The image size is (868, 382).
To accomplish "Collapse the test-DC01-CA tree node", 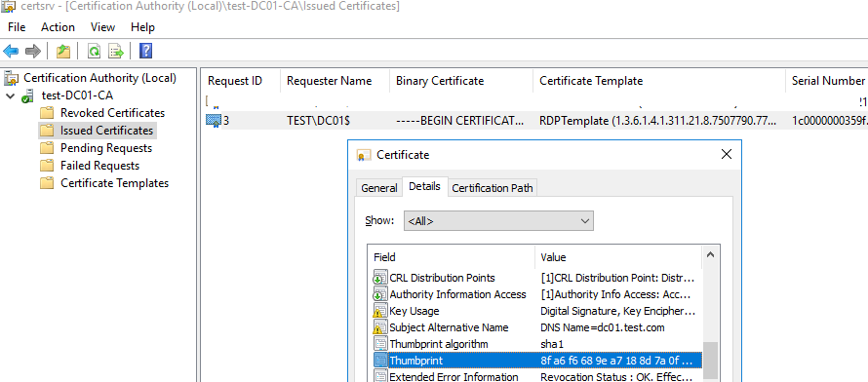I will [10, 96].
